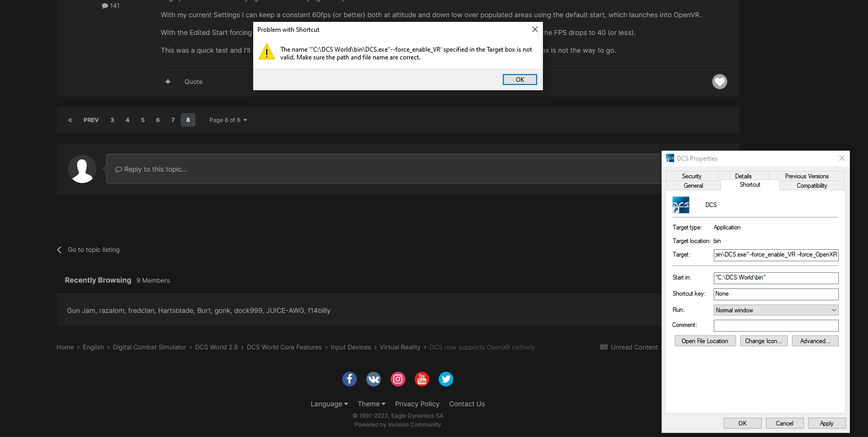The image size is (868, 437).
Task: Click the Comment input field
Action: 776,325
